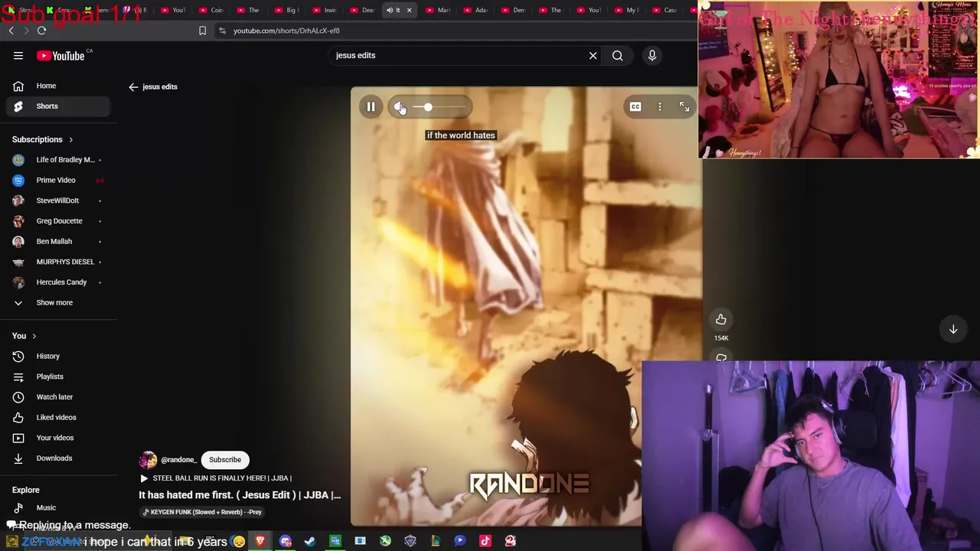Viewport: 980px width, 551px height.
Task: Open Your videos in the sidebar
Action: click(59, 438)
